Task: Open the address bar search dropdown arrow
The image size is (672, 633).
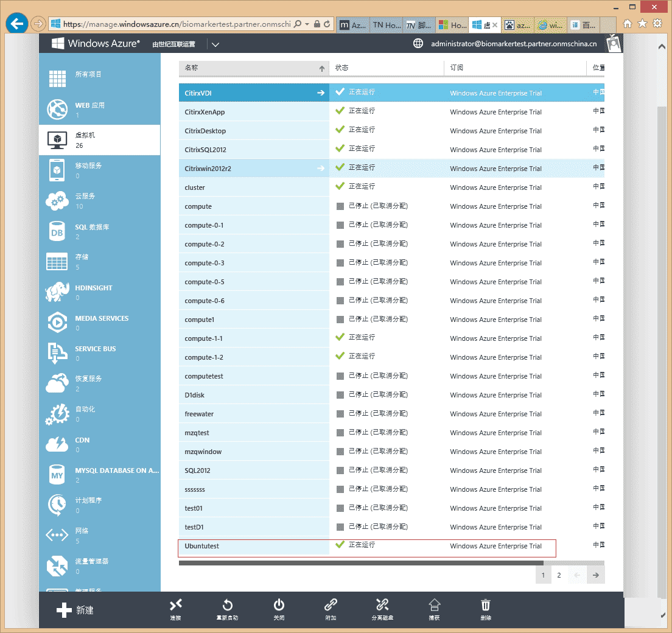Action: point(307,24)
